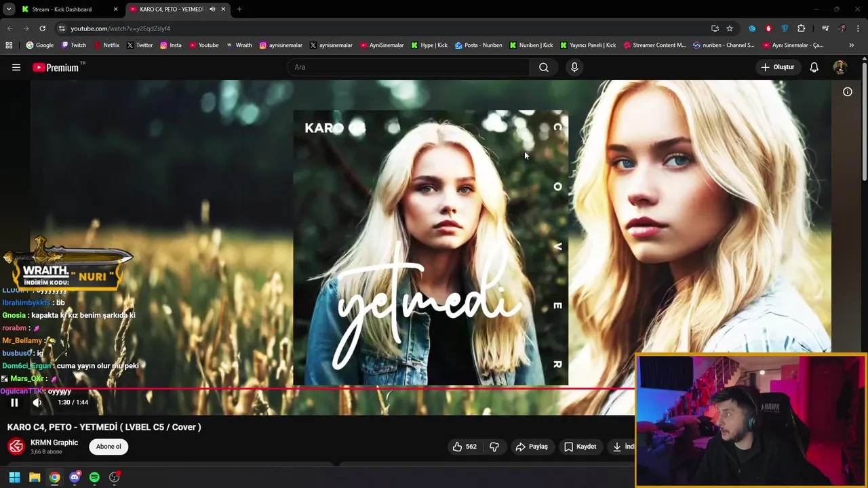Viewport: 868px width, 488px height.
Task: Open the 'Oluştur' create menu
Action: pyautogui.click(x=778, y=67)
